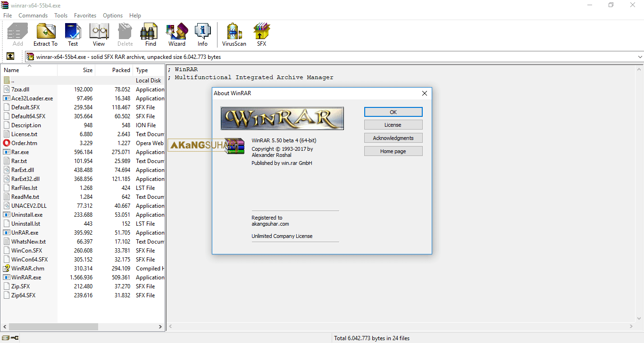Click the WinRAR logo banner in About dialog
This screenshot has height=343, width=644.
(x=282, y=118)
